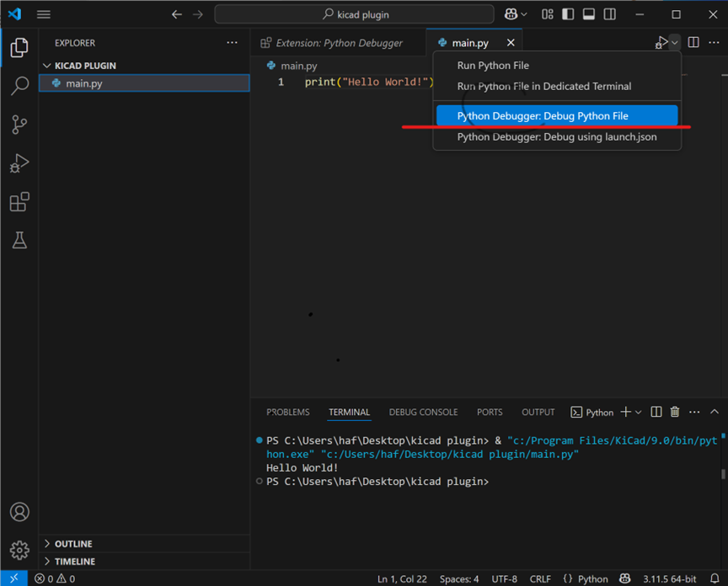Screen dimensions: 728x586
Task: Open the remote window indicator
Action: pos(14,578)
